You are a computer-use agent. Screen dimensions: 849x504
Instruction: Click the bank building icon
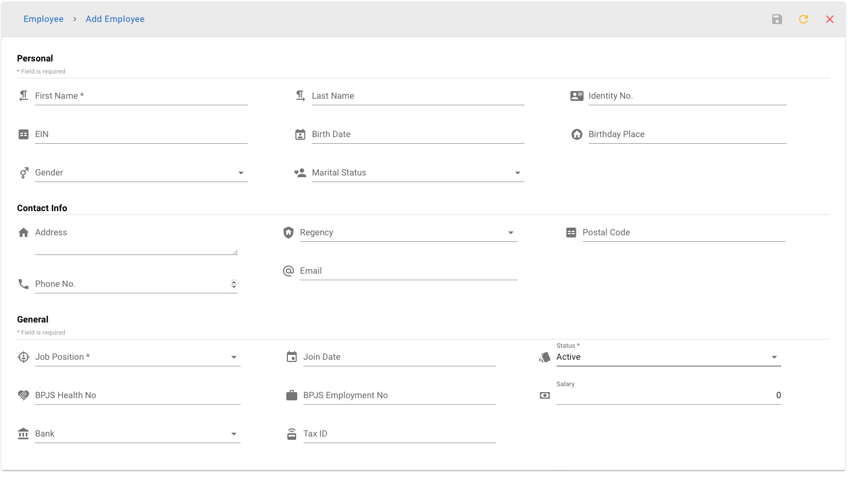pyautogui.click(x=24, y=434)
